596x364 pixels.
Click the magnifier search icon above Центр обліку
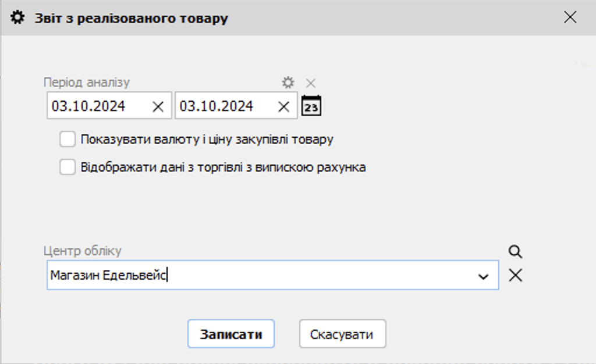click(x=515, y=251)
